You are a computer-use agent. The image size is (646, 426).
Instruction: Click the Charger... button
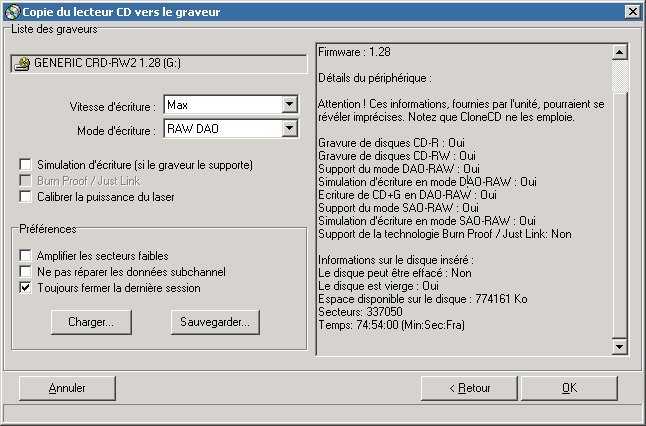click(x=91, y=322)
